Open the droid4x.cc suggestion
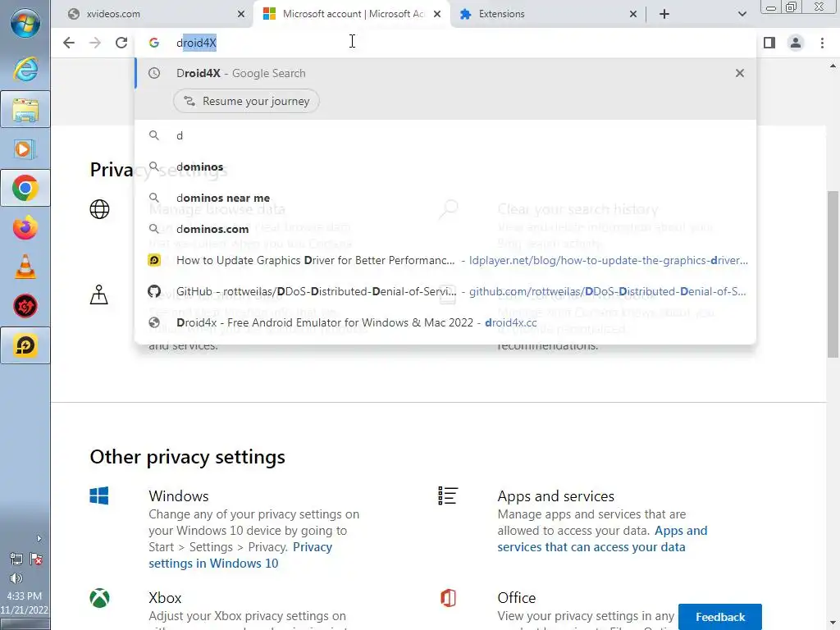This screenshot has width=840, height=630. point(445,322)
